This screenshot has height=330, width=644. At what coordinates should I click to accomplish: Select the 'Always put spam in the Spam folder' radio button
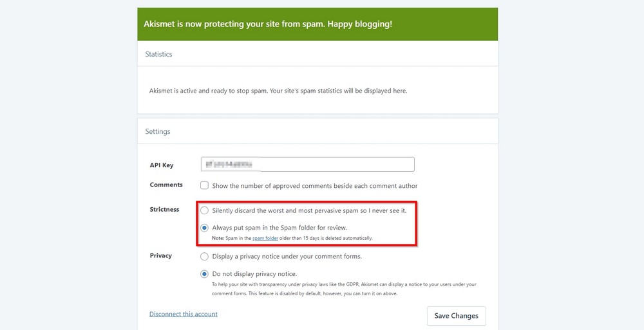pyautogui.click(x=205, y=227)
